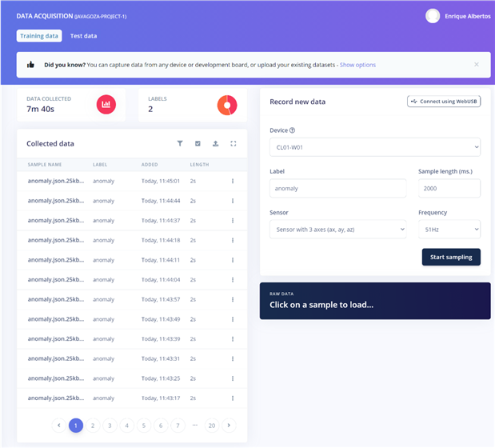
Task: Open row menu for sample added 11:45:01
Action: point(233,181)
